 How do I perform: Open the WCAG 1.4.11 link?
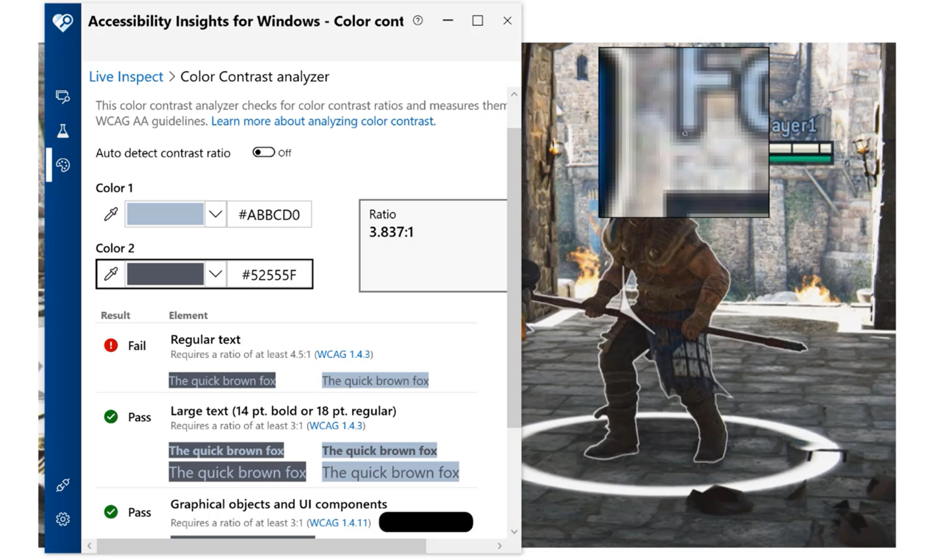click(x=339, y=522)
